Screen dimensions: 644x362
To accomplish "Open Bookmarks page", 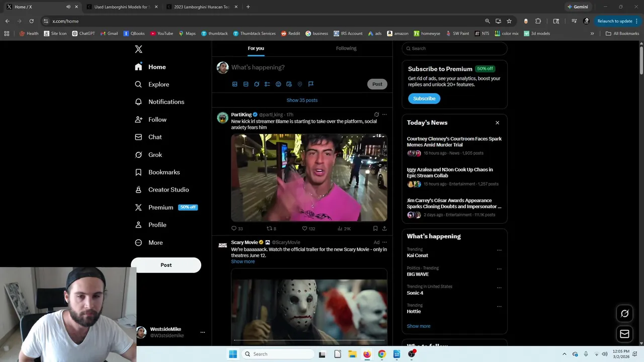I will pyautogui.click(x=157, y=172).
